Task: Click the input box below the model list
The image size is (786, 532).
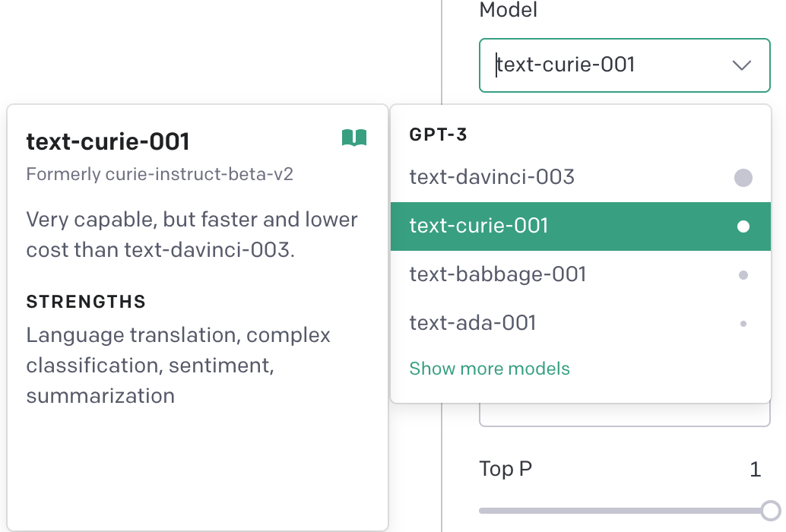Action: (625, 416)
